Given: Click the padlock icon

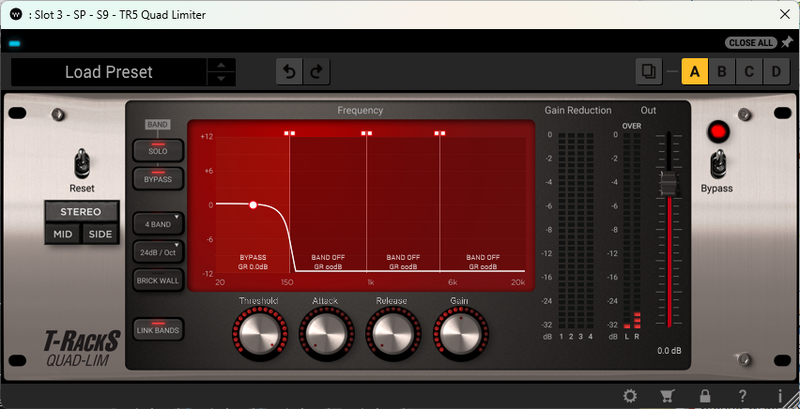Looking at the screenshot, I should tap(705, 396).
